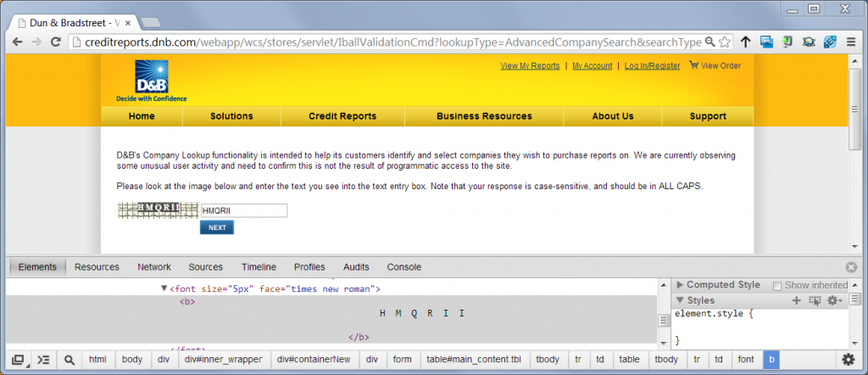
Task: Open DevTools settings gear
Action: 848,360
